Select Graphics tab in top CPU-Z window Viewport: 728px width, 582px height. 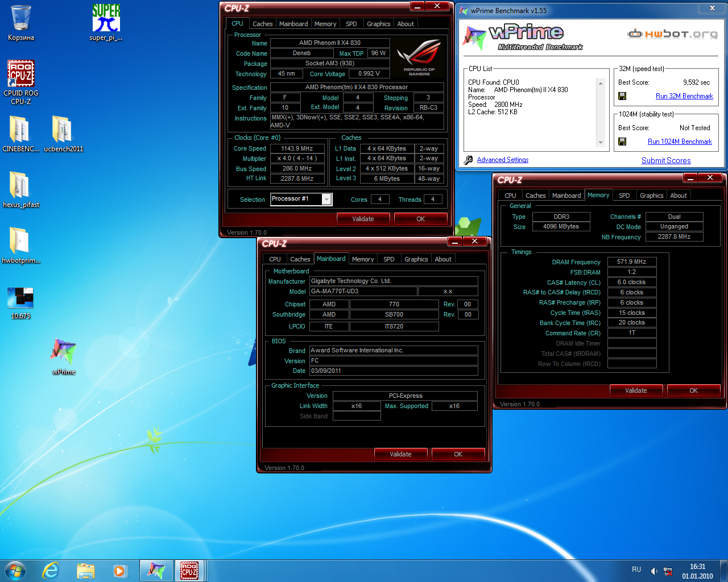pos(379,24)
